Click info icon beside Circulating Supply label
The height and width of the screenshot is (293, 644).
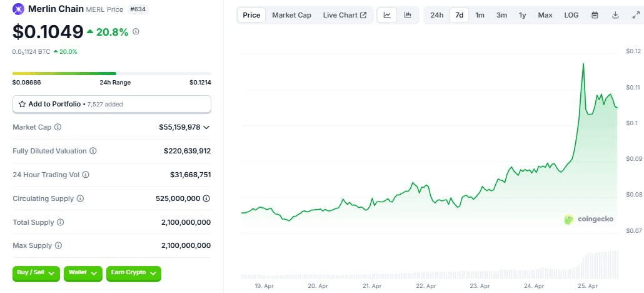point(80,198)
